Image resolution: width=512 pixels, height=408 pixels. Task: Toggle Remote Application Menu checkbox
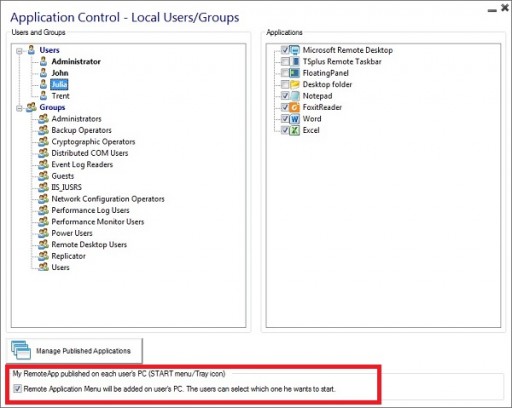coord(17,389)
